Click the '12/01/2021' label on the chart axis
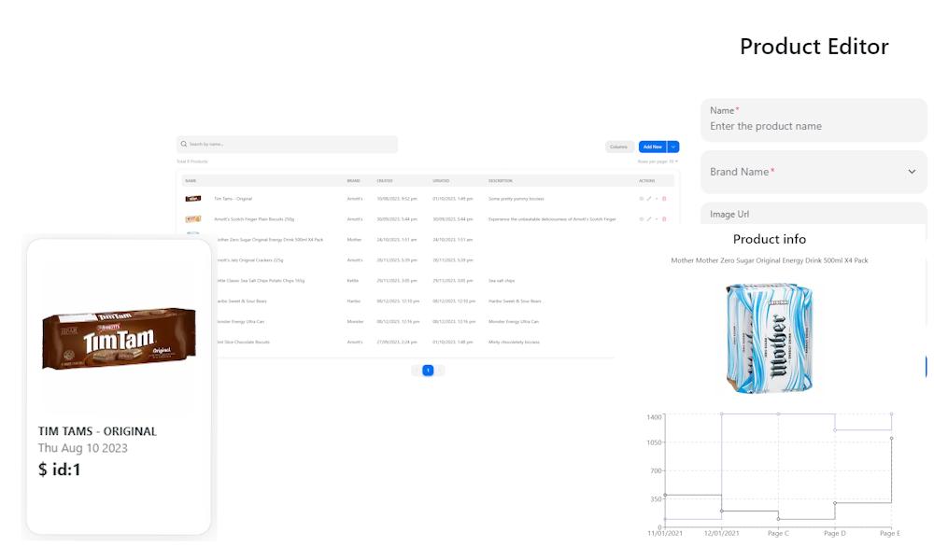Viewport: 934px width, 560px height. point(721,533)
